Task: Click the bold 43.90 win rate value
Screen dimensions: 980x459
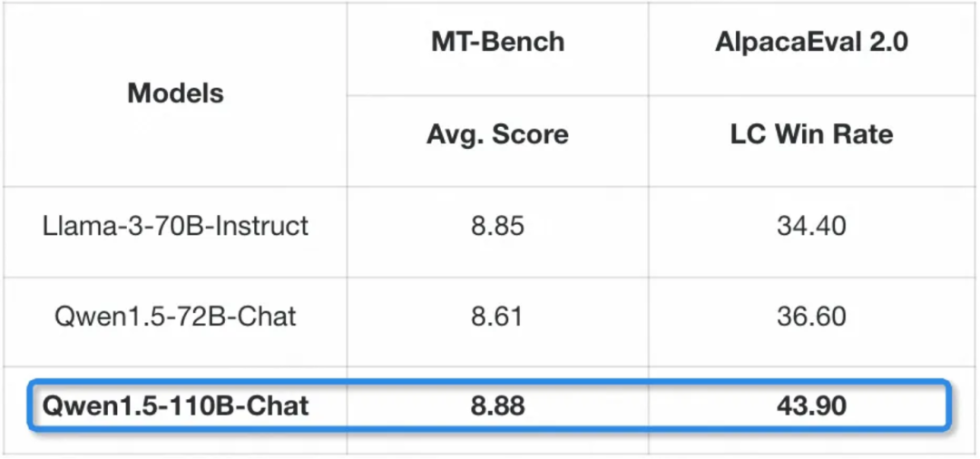Action: click(x=811, y=405)
